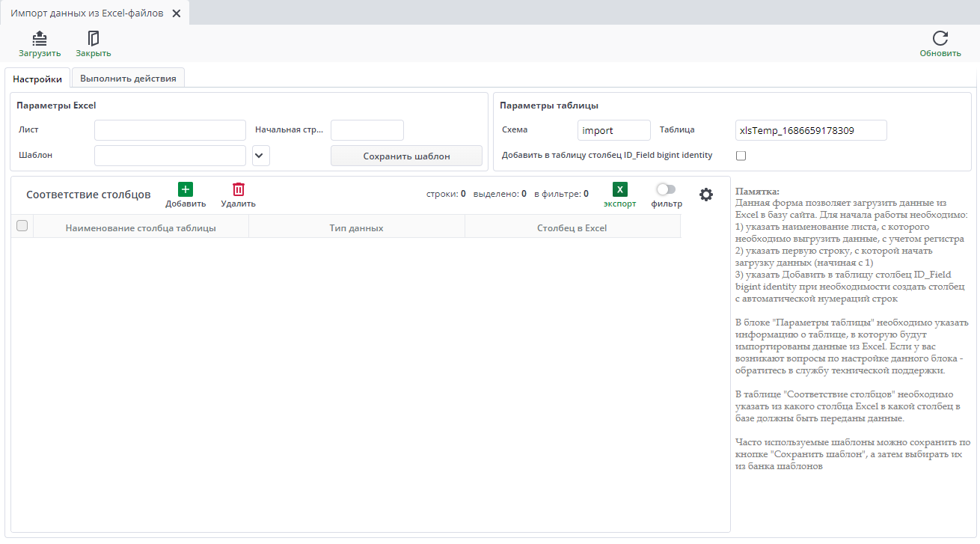Viewport: 980px width, 544px height.
Task: Close the Импорт данных из Excel-файлов tab
Action: (x=176, y=13)
